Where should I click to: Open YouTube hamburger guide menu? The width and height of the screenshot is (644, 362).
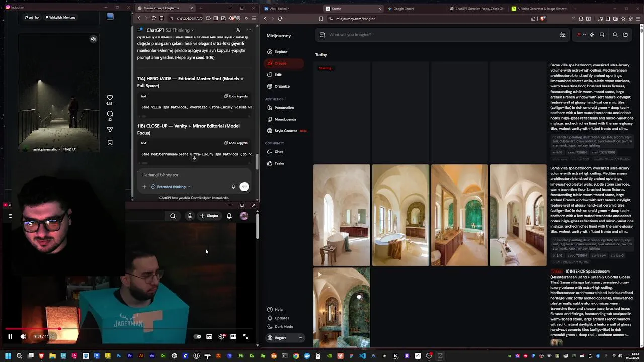pos(10,216)
